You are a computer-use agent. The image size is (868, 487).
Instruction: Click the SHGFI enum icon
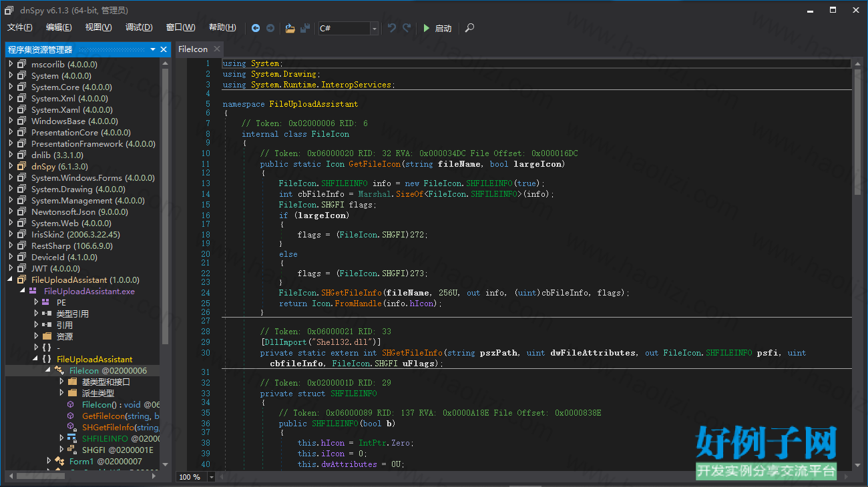[x=71, y=450]
